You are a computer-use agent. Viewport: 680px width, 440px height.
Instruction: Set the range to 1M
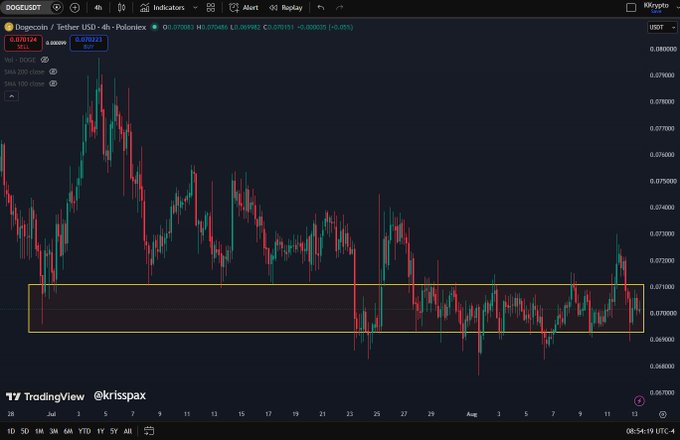(39, 431)
